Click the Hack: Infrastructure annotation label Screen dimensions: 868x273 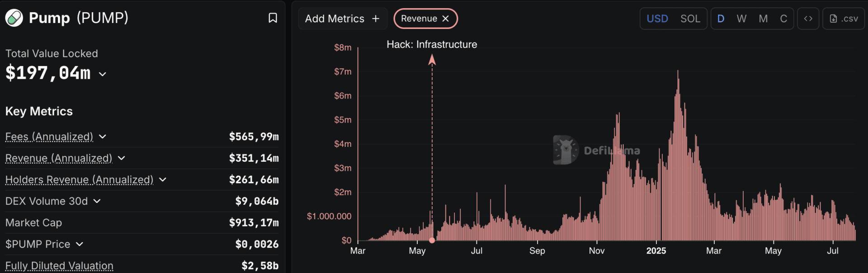pyautogui.click(x=432, y=44)
